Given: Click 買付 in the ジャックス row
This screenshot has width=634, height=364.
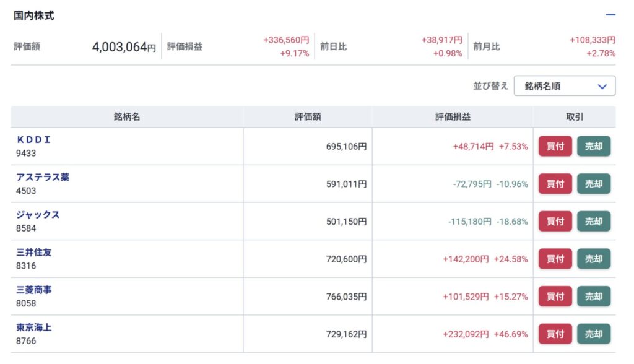Looking at the screenshot, I should (x=555, y=221).
